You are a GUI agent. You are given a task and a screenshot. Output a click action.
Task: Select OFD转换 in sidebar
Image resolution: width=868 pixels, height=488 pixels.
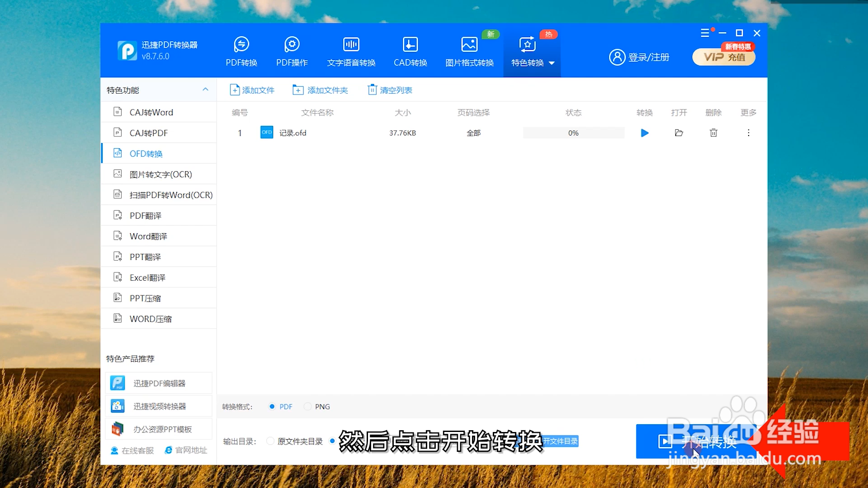coord(159,154)
